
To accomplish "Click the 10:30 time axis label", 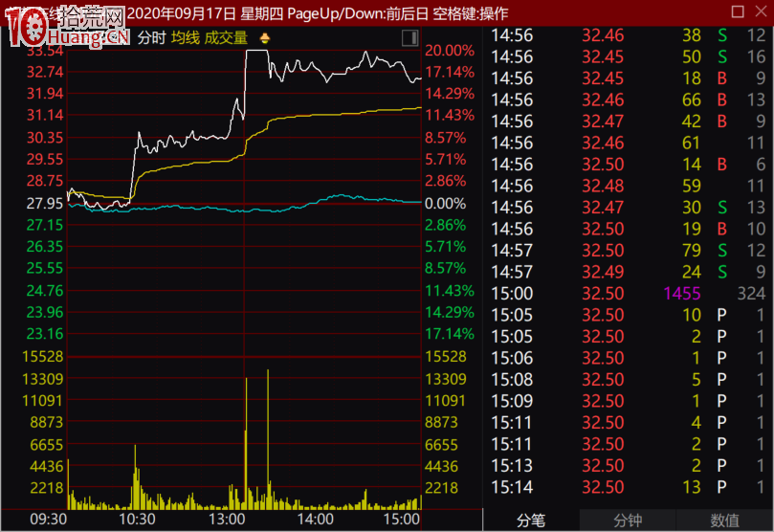I will pos(137,520).
